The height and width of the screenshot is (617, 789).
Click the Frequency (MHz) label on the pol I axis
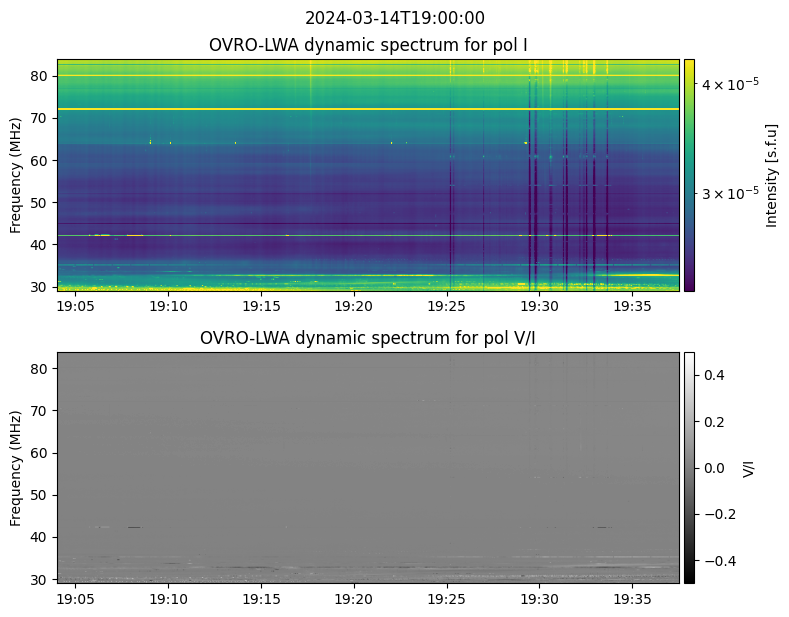16,175
